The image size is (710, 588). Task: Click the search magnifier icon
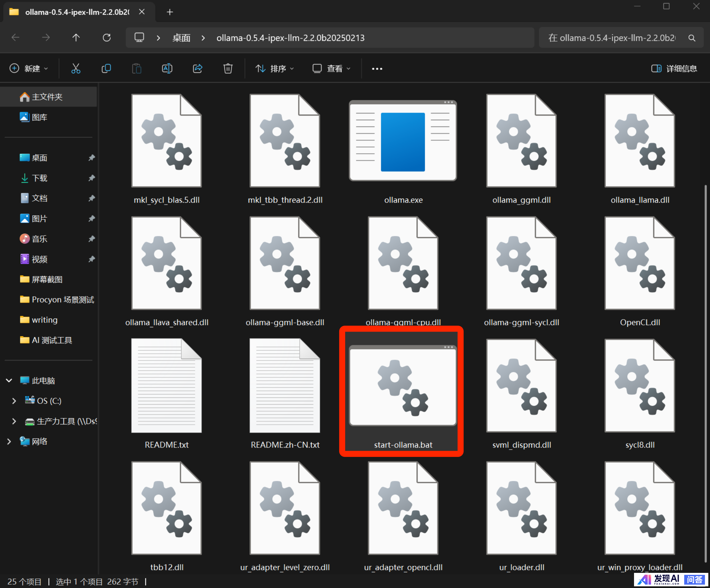(692, 38)
